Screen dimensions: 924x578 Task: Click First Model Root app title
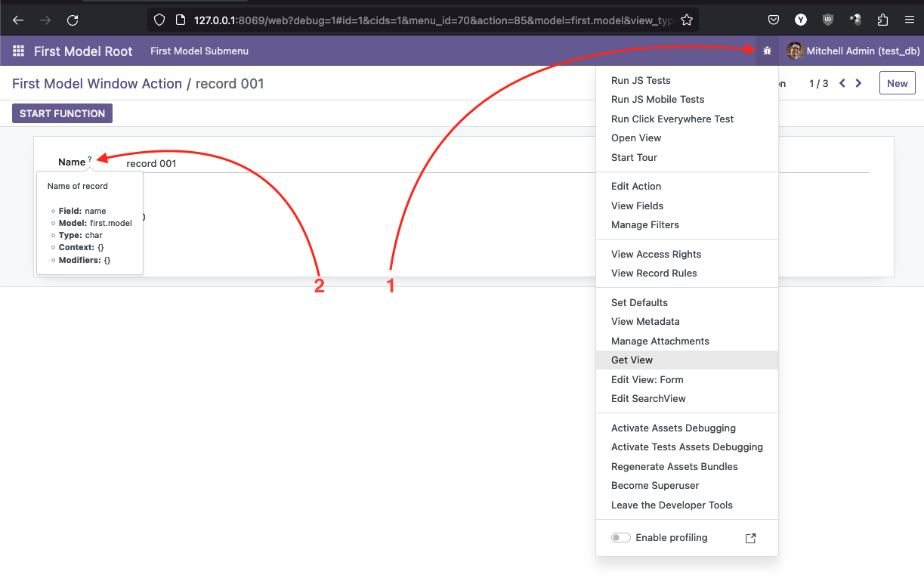click(83, 51)
